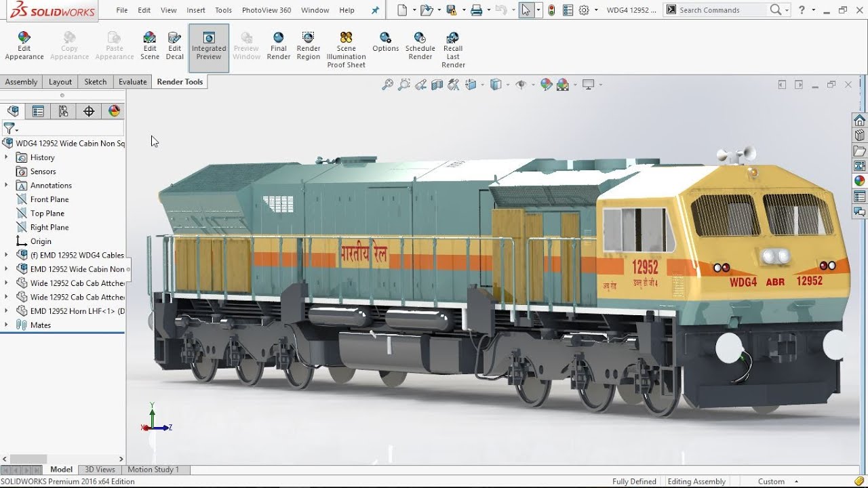This screenshot has height=488, width=868.
Task: Open the File menu
Action: point(122,10)
